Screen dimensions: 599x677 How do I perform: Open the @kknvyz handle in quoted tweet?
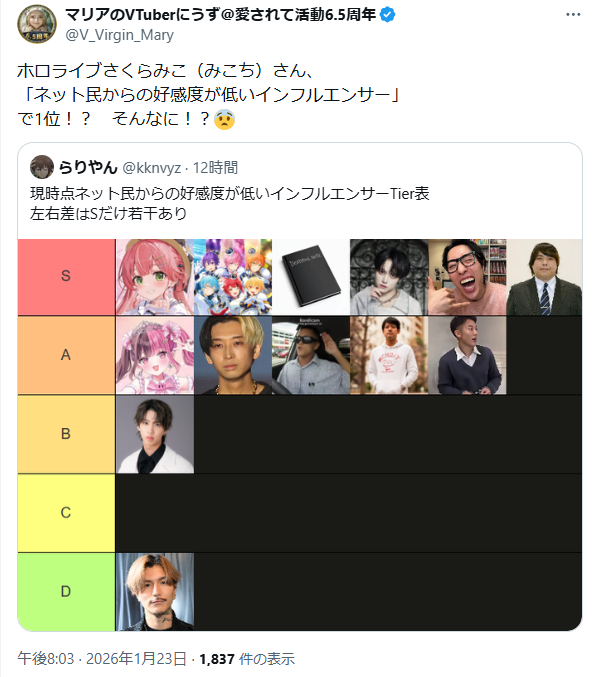coord(152,168)
